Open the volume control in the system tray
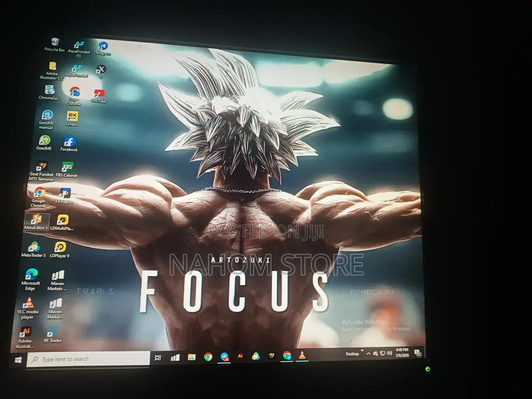The image size is (532, 399). pyautogui.click(x=389, y=353)
